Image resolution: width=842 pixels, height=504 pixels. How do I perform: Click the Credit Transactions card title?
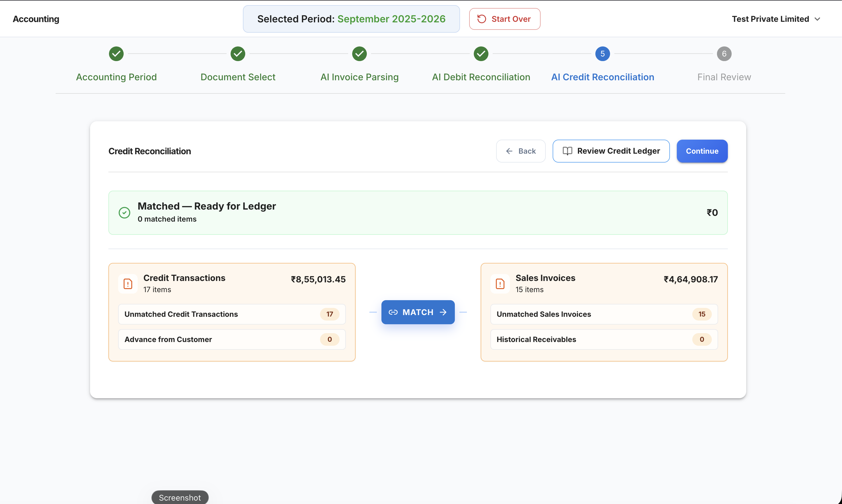point(184,278)
